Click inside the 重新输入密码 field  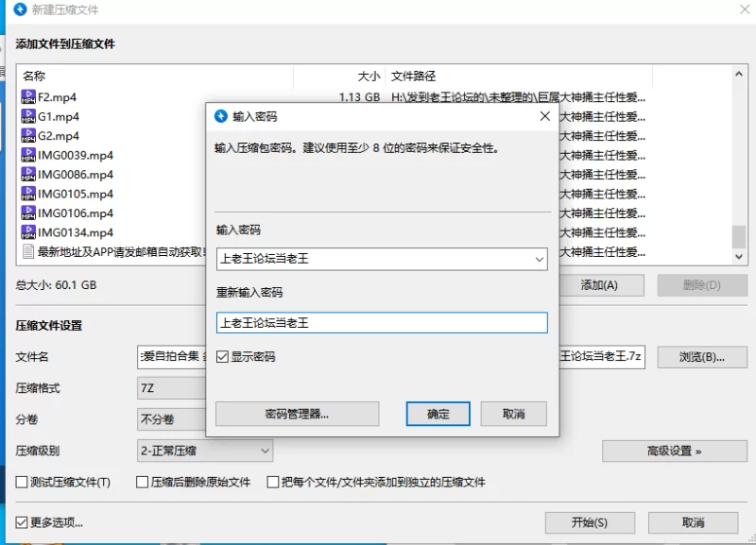(382, 323)
